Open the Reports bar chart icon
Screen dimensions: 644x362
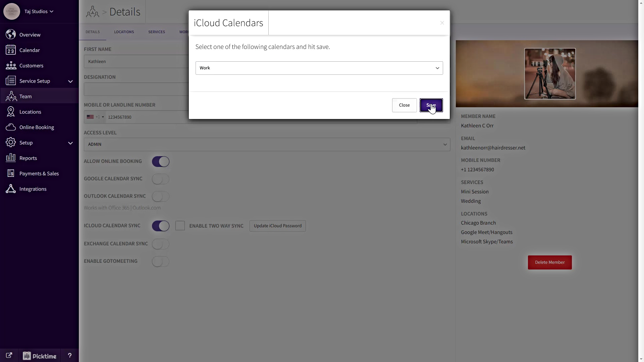(11, 158)
